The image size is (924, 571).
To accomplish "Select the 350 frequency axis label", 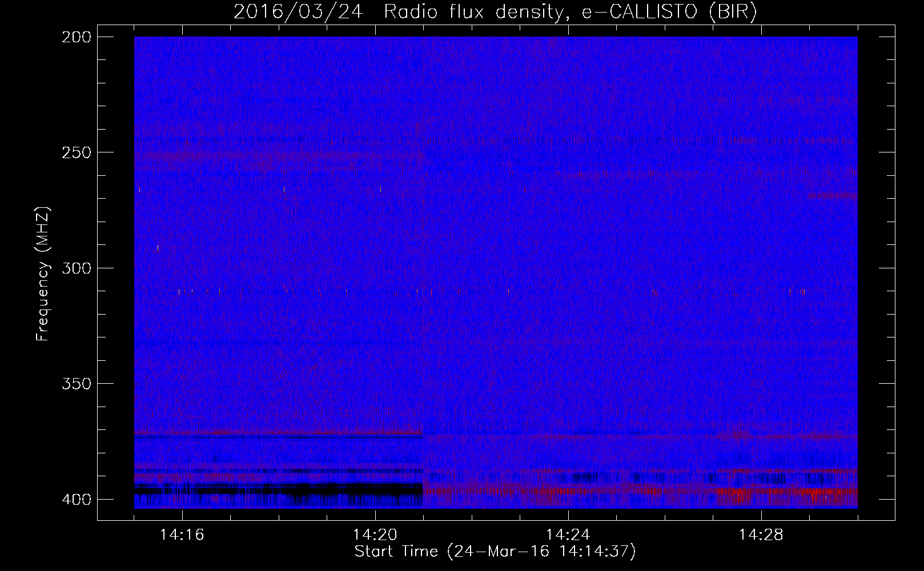I will (x=77, y=384).
